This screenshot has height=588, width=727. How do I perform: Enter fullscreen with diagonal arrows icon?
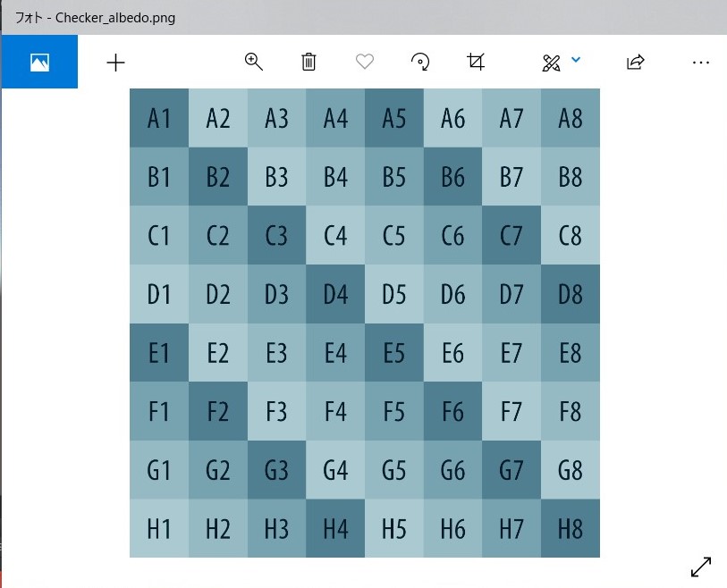pyautogui.click(x=700, y=567)
